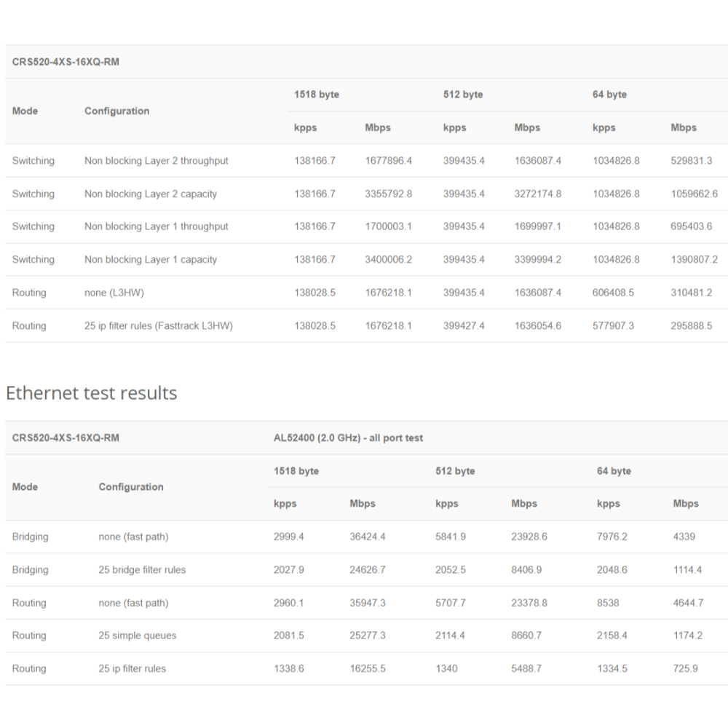The image size is (728, 728).
Task: Select the 3400006.2 Mbps cell
Action: (x=388, y=260)
